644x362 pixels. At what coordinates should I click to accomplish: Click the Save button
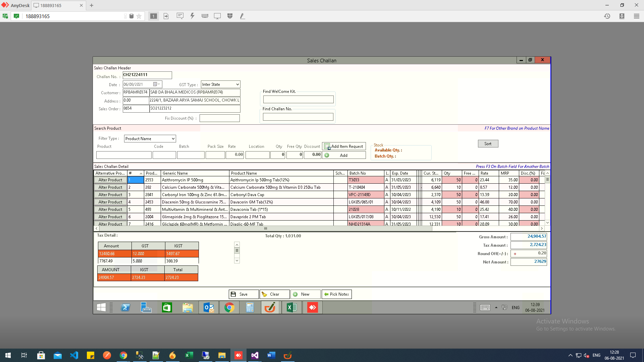[x=244, y=294]
